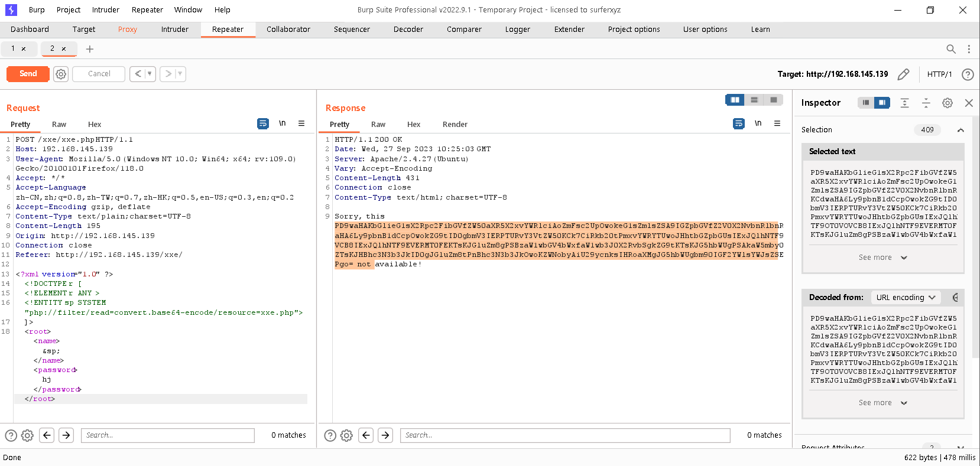This screenshot has width=980, height=466.
Task: Add a new Repeater tab
Action: coord(90,49)
